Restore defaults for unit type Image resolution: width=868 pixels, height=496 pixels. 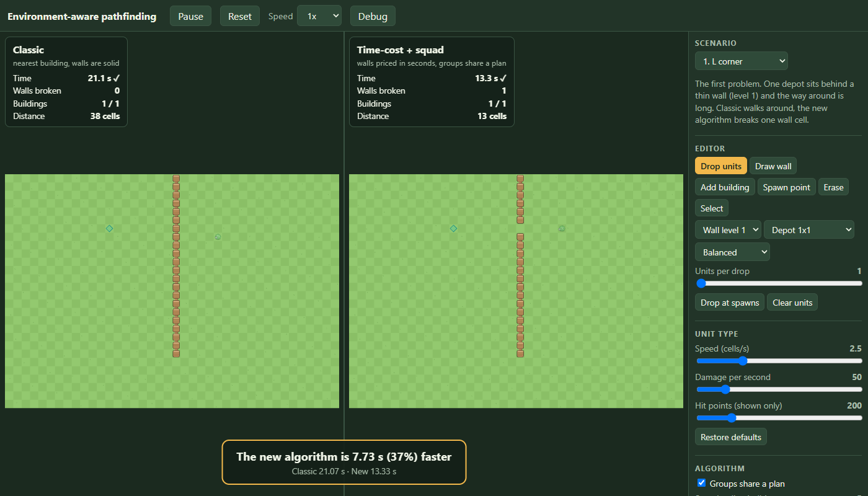click(731, 437)
